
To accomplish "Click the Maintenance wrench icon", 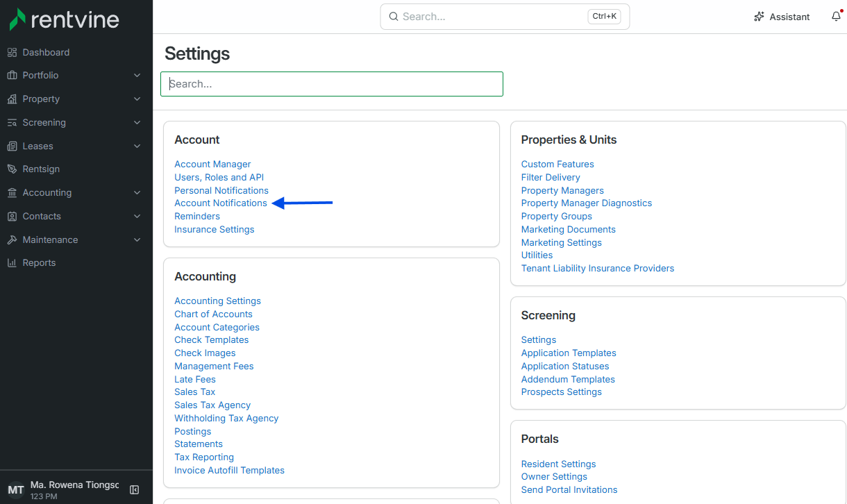I will 12,240.
